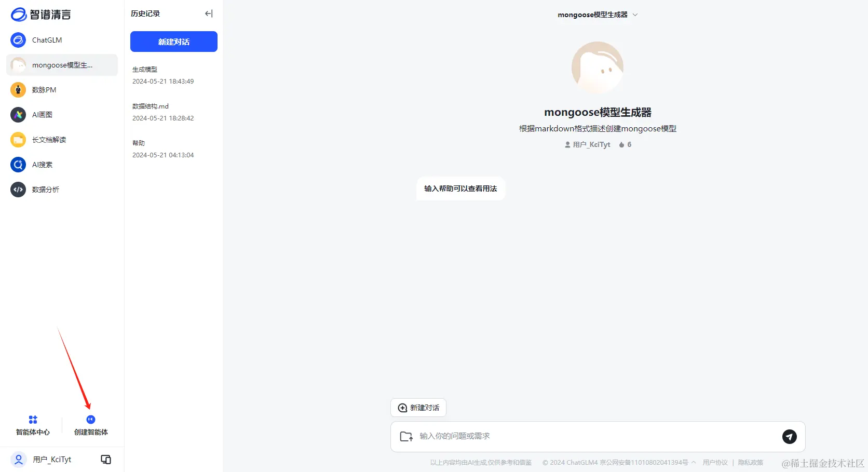Launch the AI画图 icon
Viewport: 868px width, 472px height.
coord(18,115)
